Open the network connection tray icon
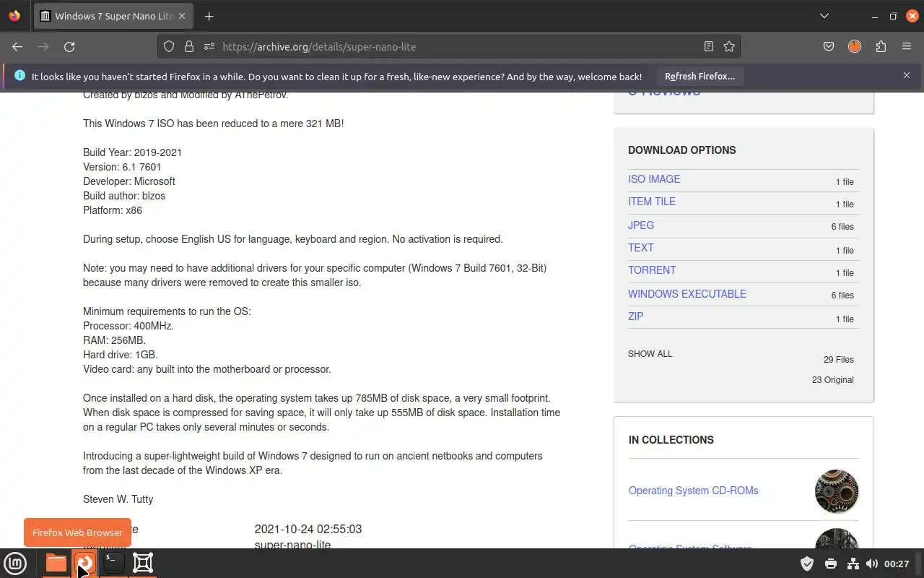 (x=853, y=564)
